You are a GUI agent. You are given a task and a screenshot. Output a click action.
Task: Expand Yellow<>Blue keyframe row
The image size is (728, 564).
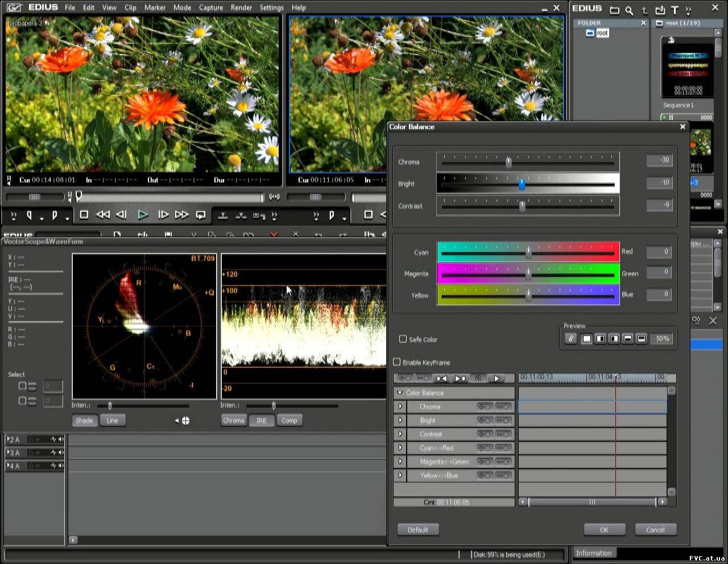pos(400,475)
